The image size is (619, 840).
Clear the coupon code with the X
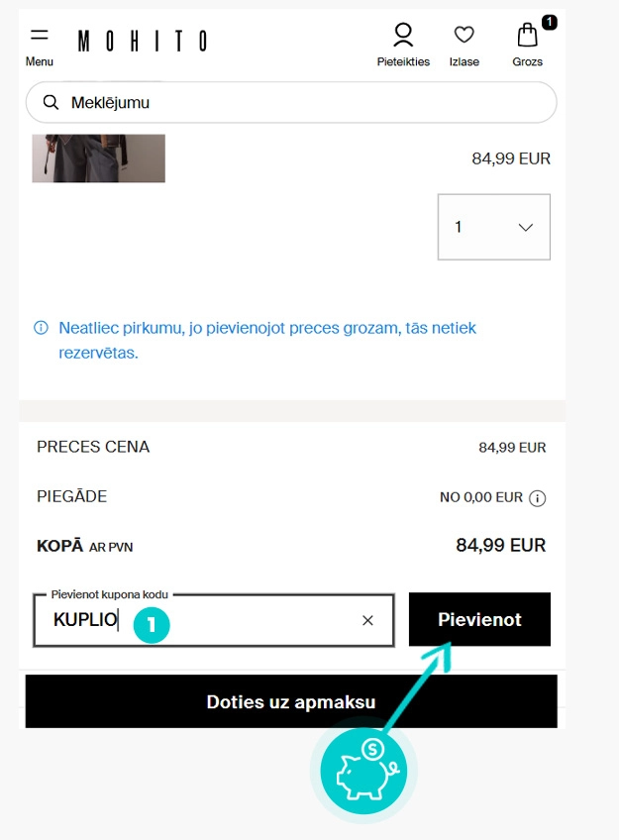[367, 620]
